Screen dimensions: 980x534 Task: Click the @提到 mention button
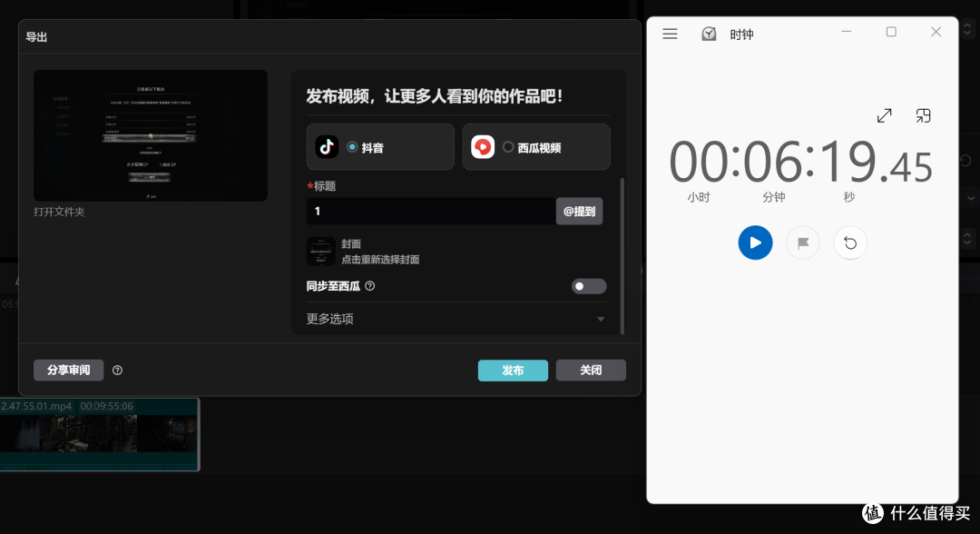click(x=579, y=211)
